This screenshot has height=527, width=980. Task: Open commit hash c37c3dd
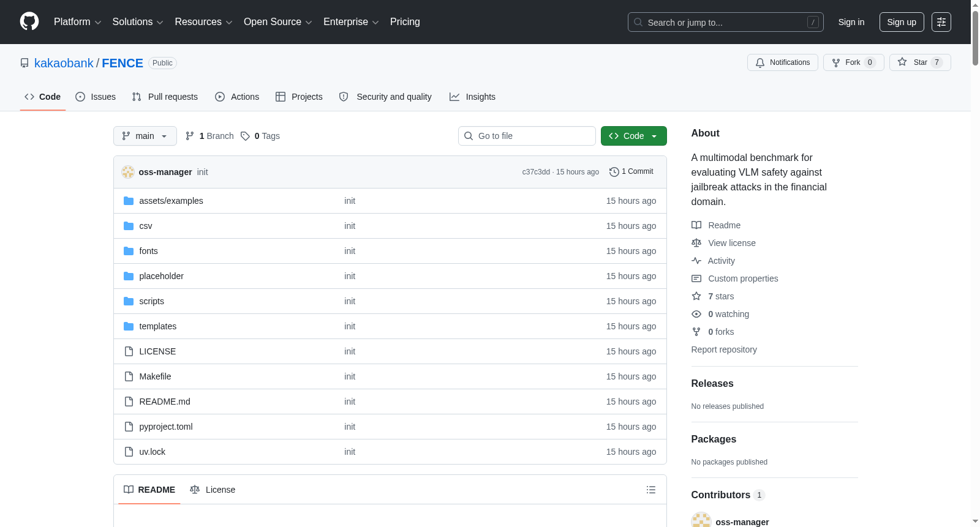coord(536,172)
